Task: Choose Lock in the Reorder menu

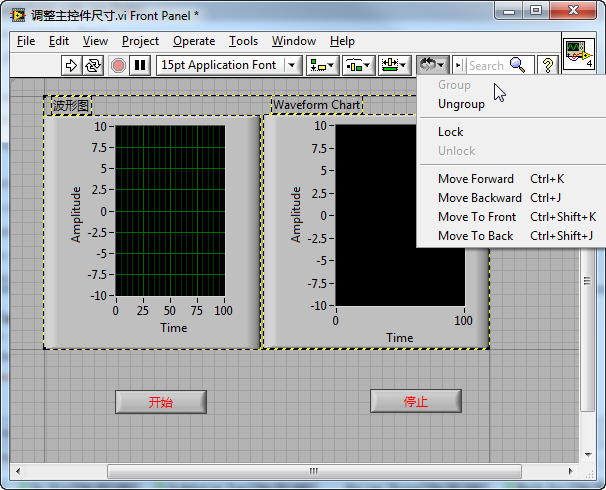Action: (x=451, y=132)
